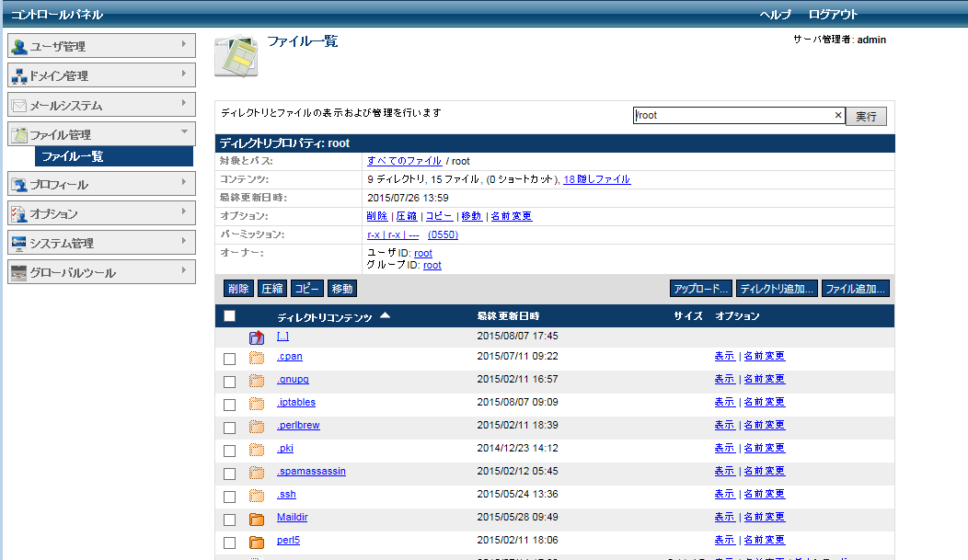This screenshot has height=560, width=968.
Task: Click ログアウト in the top bar
Action: tap(833, 14)
